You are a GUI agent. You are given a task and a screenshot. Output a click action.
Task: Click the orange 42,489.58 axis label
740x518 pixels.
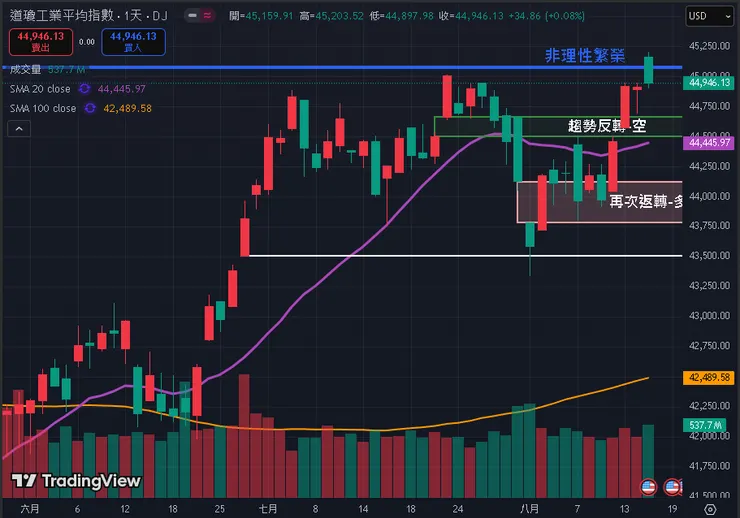click(x=708, y=377)
